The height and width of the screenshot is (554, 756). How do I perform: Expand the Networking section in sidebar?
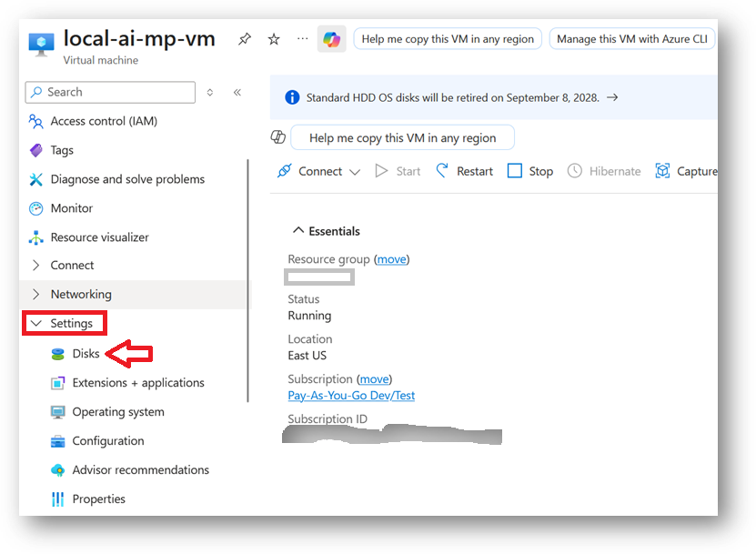(35, 294)
